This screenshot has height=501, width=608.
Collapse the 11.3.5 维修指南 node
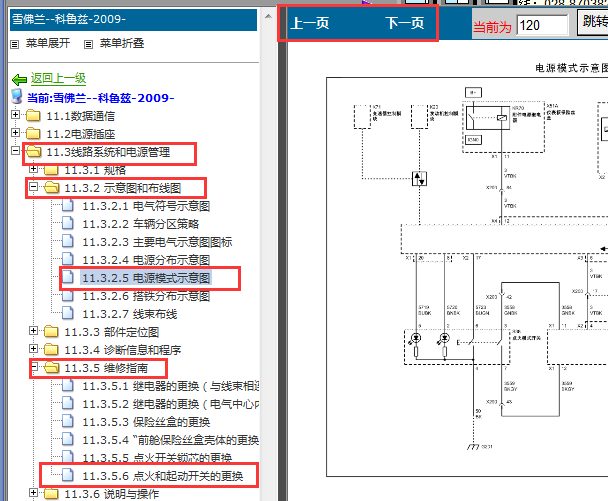(x=34, y=366)
